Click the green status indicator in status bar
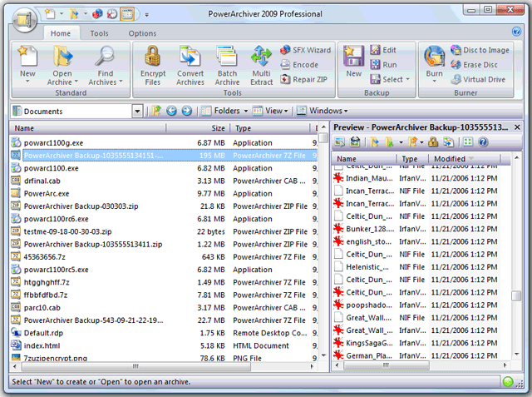532x397 pixels. (508, 382)
